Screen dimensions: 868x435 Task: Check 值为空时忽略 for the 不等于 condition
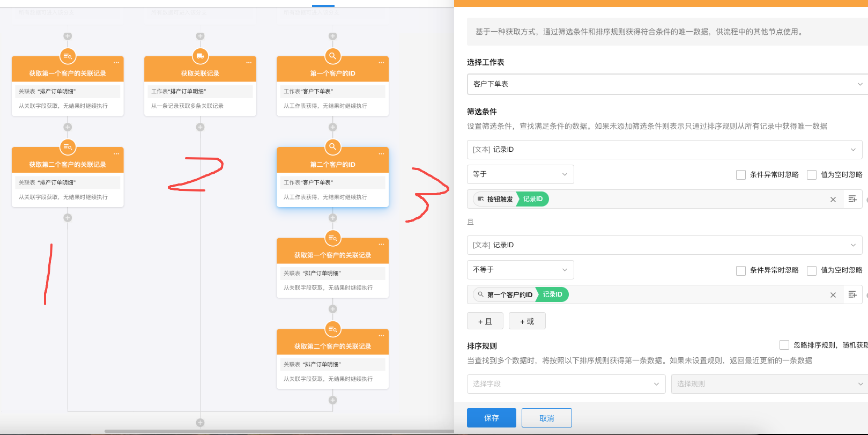click(812, 270)
